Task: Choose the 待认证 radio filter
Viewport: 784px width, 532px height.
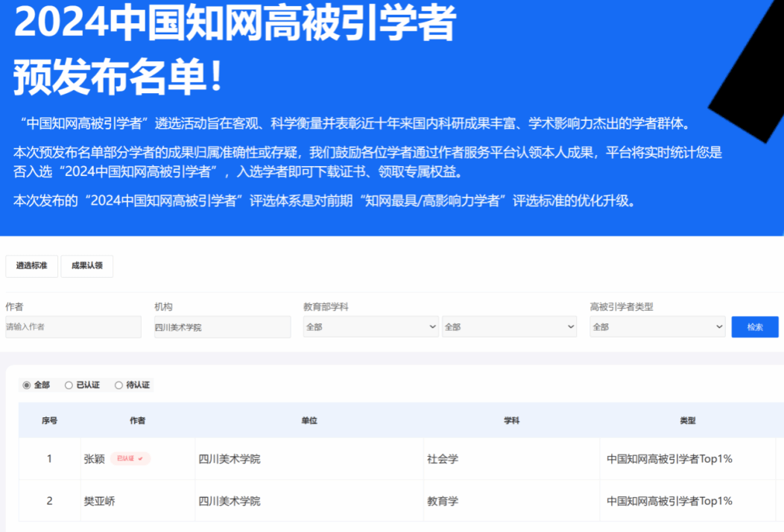Action: click(x=118, y=385)
